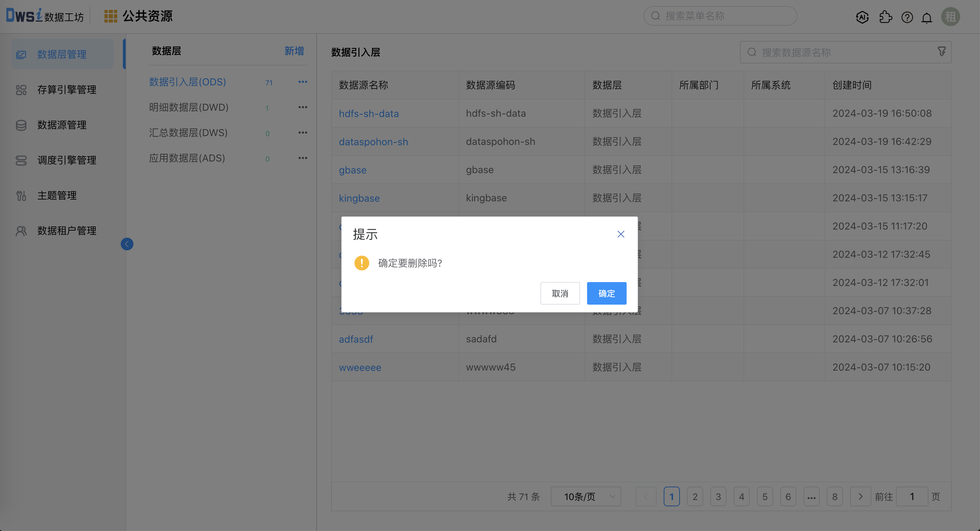Expand the 10条/页 page size dropdown
The image size is (980, 531).
click(x=586, y=496)
